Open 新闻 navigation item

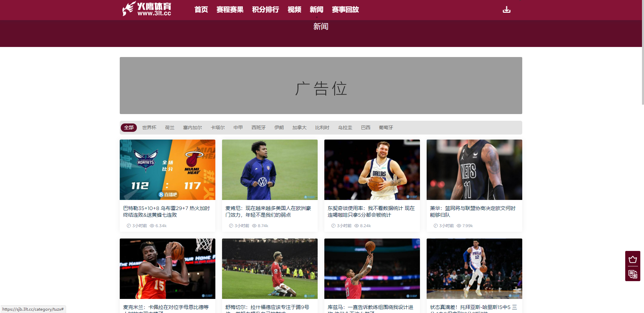[x=317, y=9]
